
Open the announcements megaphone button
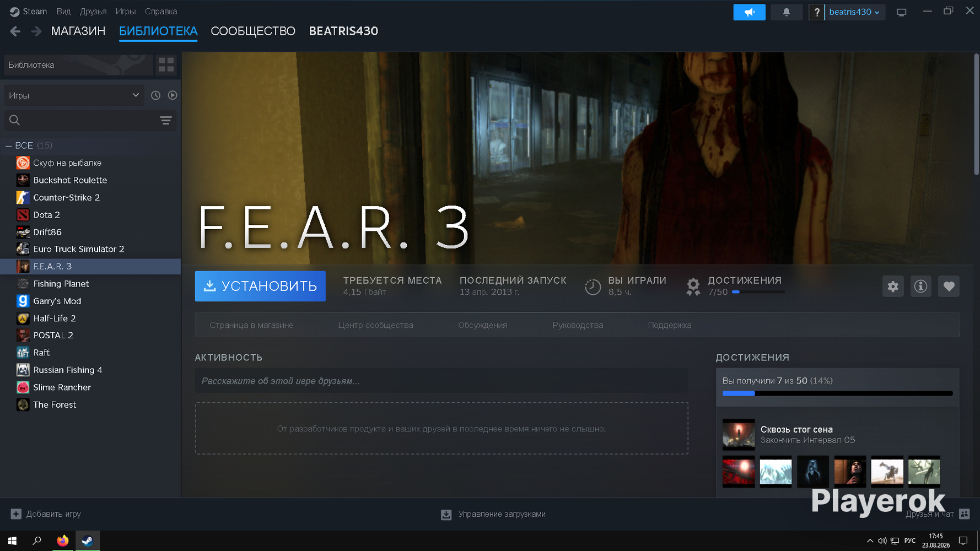click(x=749, y=12)
